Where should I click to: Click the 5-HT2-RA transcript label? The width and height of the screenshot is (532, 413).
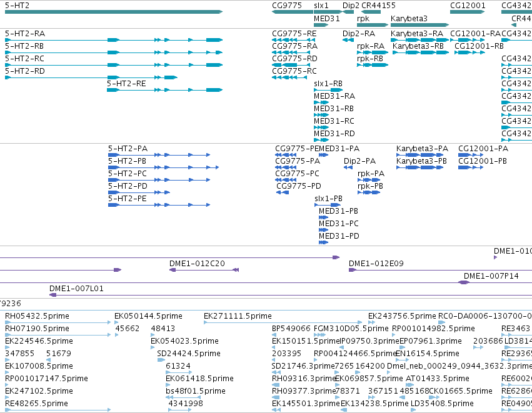pos(25,34)
